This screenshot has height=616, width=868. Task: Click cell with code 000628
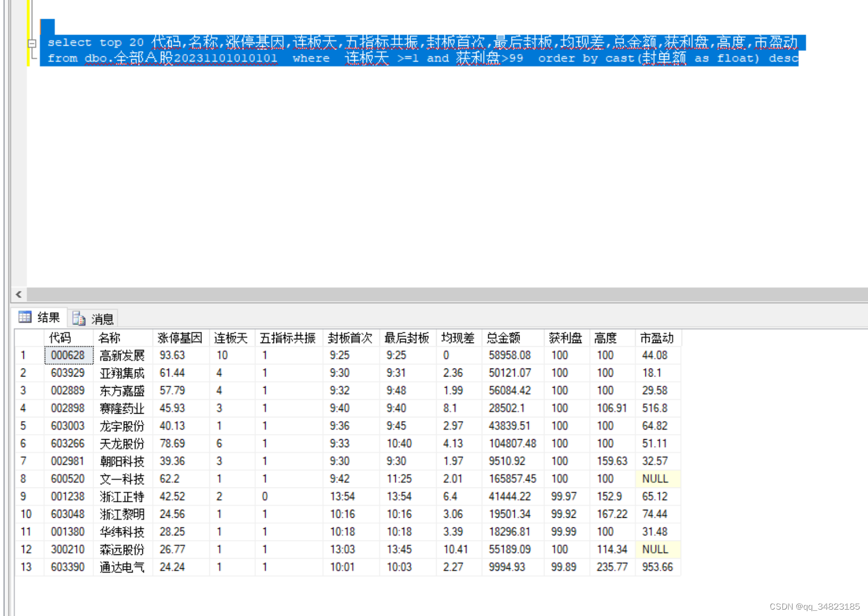click(69, 355)
